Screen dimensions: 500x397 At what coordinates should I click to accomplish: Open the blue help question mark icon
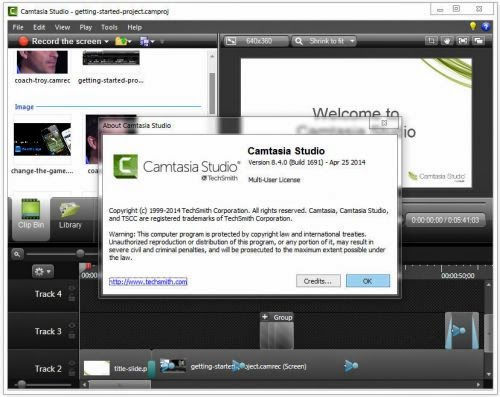pyautogui.click(x=485, y=27)
